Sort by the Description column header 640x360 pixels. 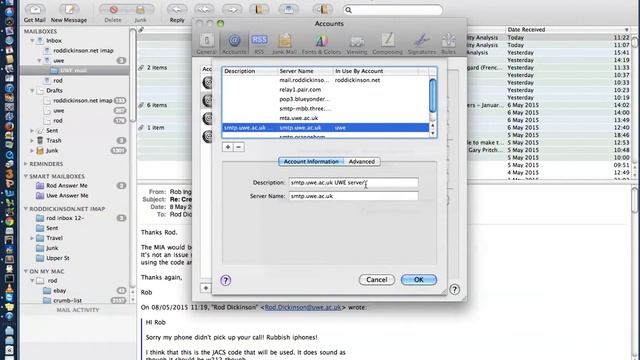(250, 71)
